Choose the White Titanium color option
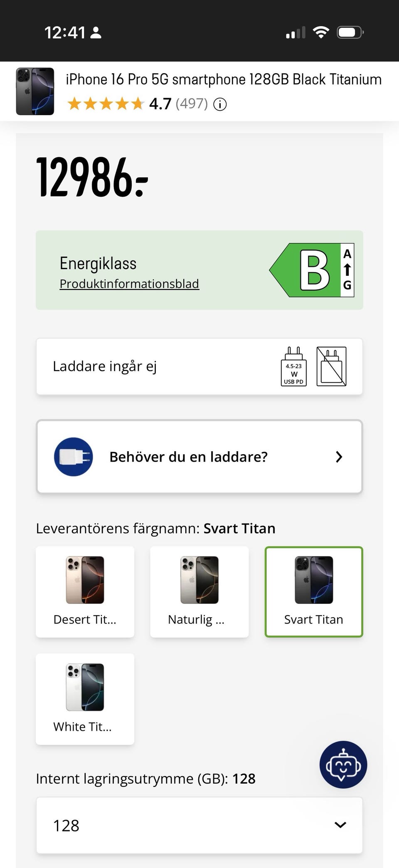Image resolution: width=399 pixels, height=868 pixels. pos(85,699)
